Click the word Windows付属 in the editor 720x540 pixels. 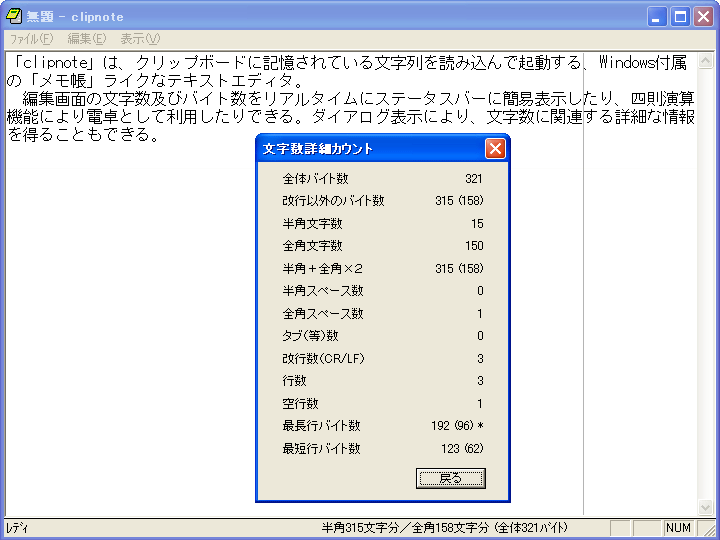coord(643,62)
